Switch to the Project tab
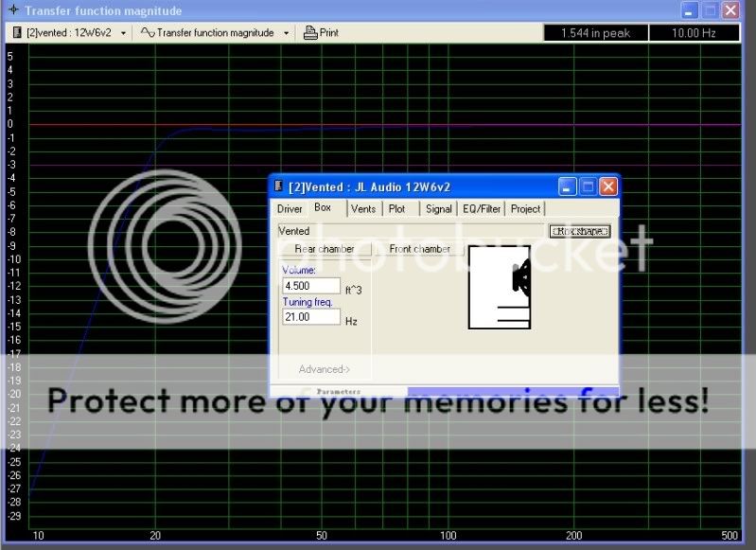Image resolution: width=756 pixels, height=550 pixels. coord(525,208)
